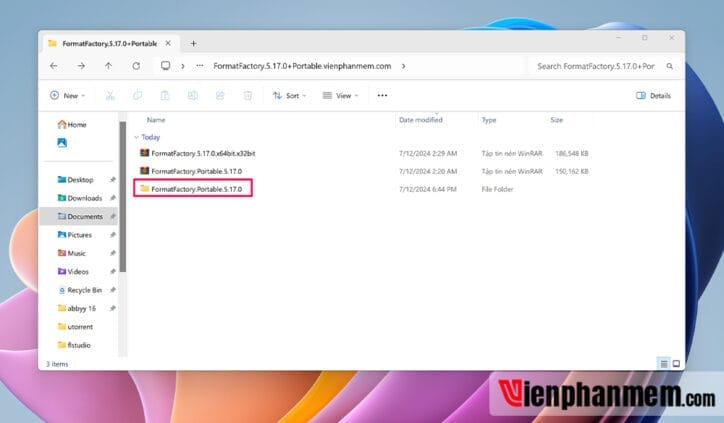Viewport: 724px width, 423px height.
Task: Click the Copy icon in toolbar
Action: pos(138,96)
